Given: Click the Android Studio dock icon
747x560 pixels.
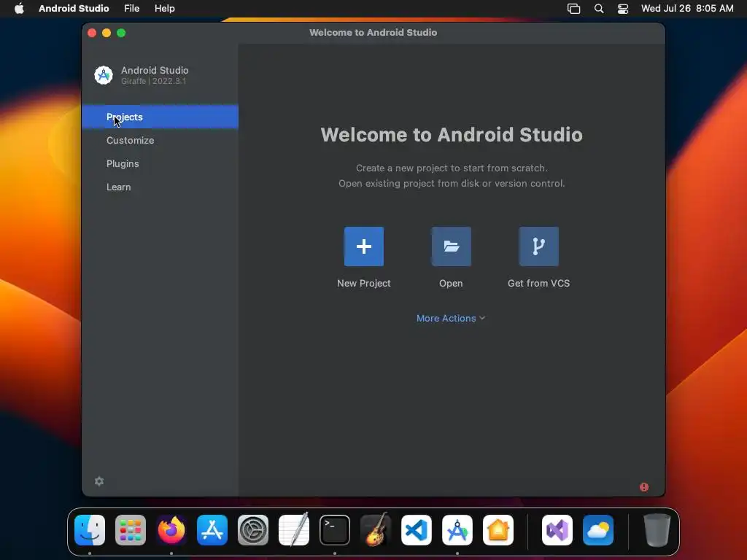Looking at the screenshot, I should pyautogui.click(x=457, y=530).
